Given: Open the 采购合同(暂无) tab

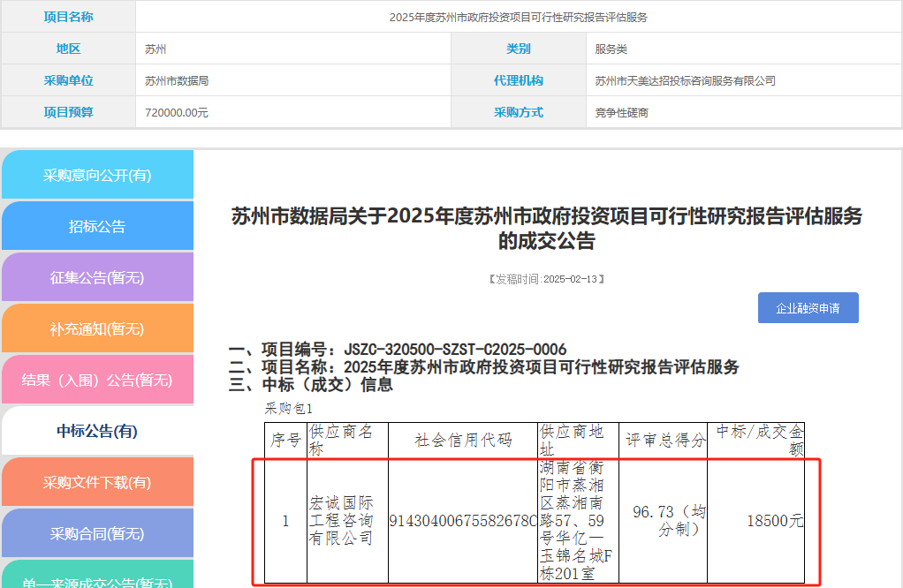Looking at the screenshot, I should click(x=97, y=533).
